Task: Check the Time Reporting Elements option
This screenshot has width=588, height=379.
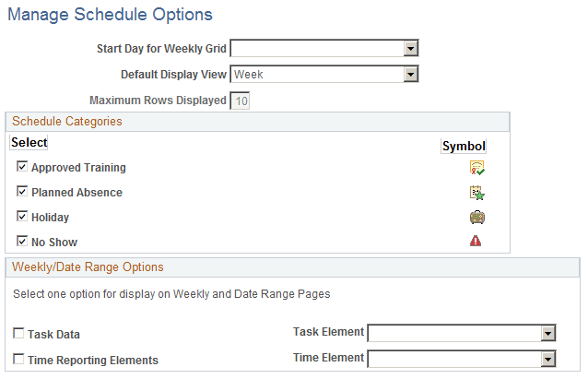Action: click(19, 361)
